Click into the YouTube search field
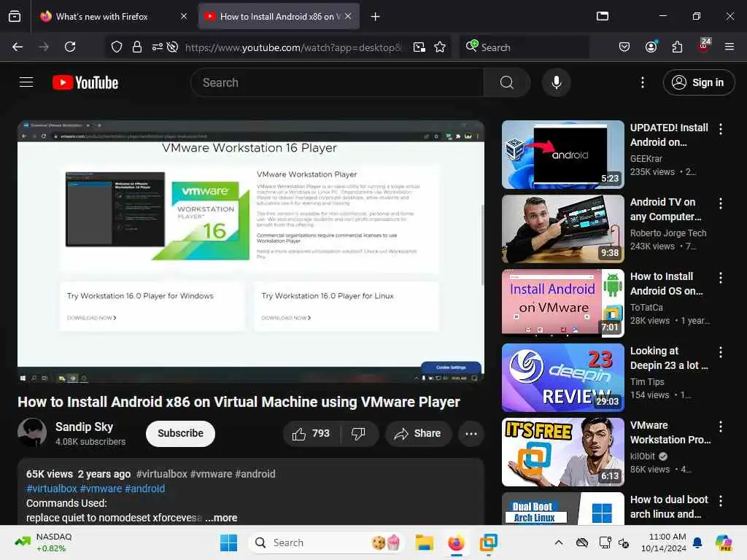 pyautogui.click(x=337, y=82)
